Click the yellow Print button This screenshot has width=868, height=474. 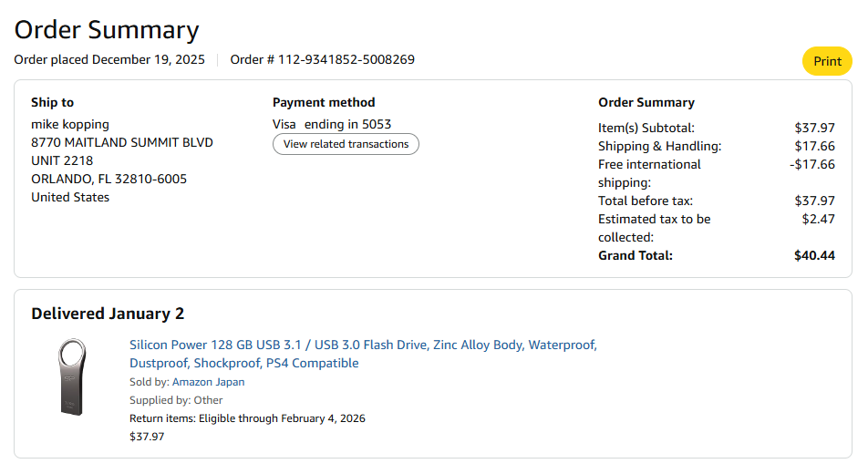point(827,61)
